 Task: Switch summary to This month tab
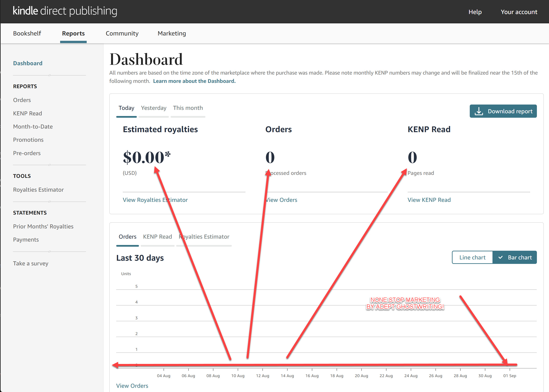(x=188, y=108)
